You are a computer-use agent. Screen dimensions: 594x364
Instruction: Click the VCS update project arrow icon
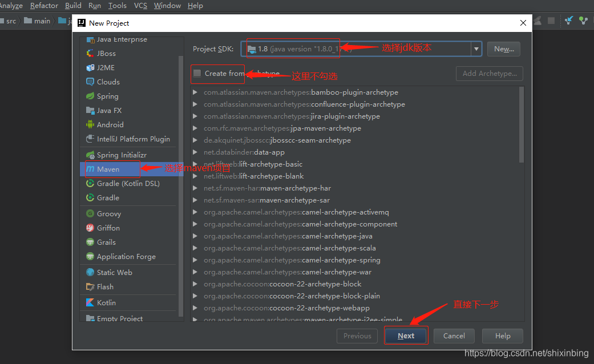click(x=569, y=21)
